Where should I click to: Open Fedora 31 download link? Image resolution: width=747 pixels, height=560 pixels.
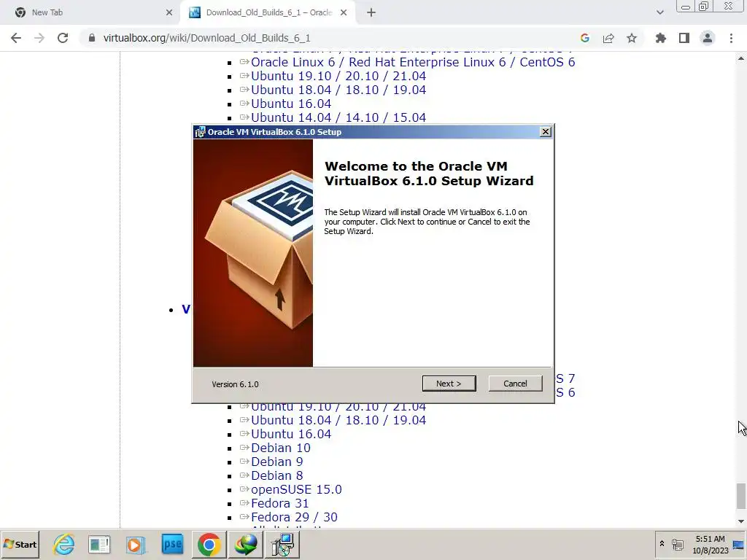[x=279, y=503]
